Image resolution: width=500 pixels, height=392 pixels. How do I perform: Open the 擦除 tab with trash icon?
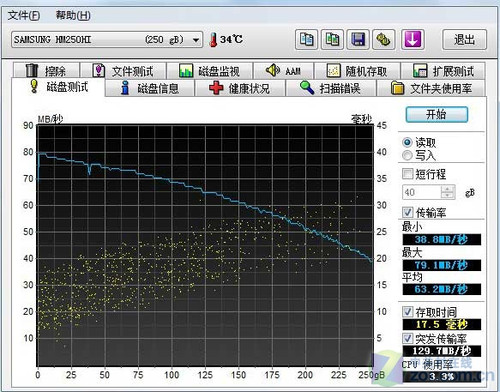click(46, 70)
